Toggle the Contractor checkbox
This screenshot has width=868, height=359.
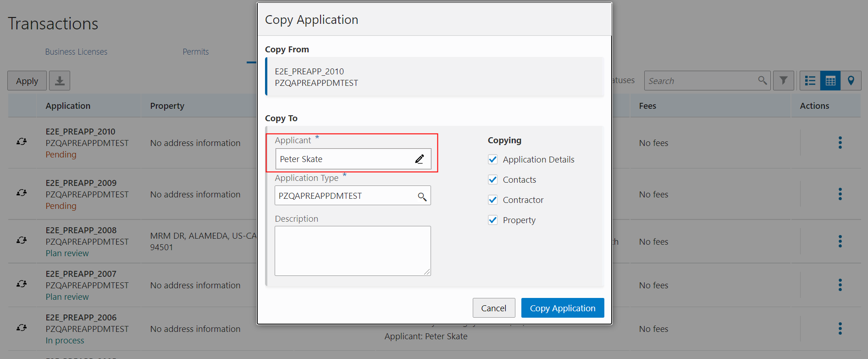pos(493,200)
